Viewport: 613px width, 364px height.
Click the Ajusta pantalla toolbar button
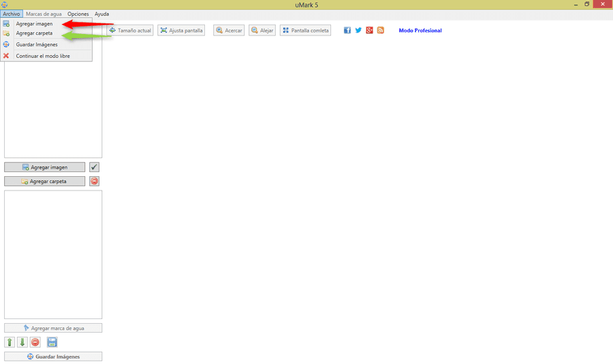[181, 31]
